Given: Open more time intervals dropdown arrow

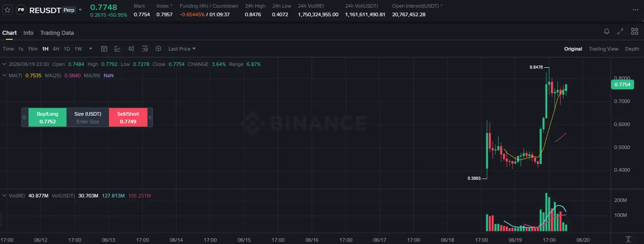Looking at the screenshot, I should pyautogui.click(x=90, y=49).
